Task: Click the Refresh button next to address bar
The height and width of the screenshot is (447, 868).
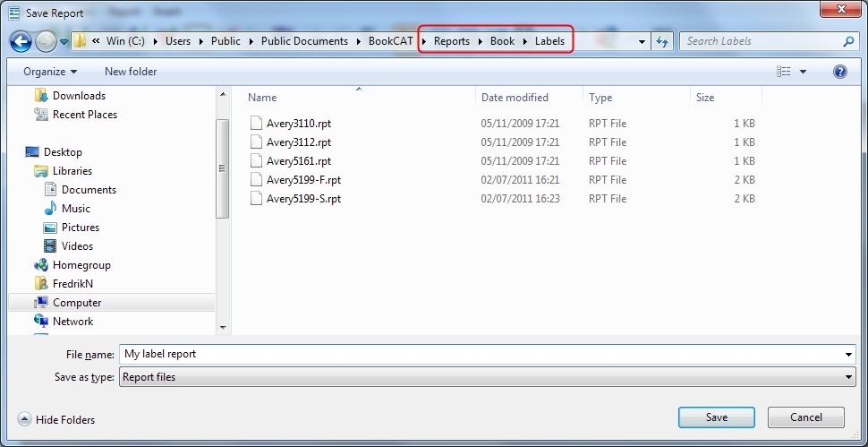Action: point(661,41)
